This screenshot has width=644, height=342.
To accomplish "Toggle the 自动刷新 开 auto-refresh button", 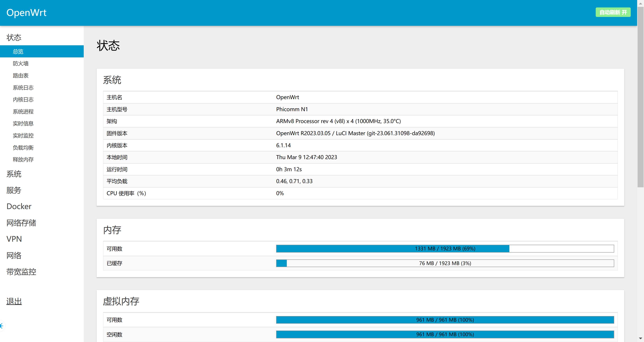I will (613, 12).
